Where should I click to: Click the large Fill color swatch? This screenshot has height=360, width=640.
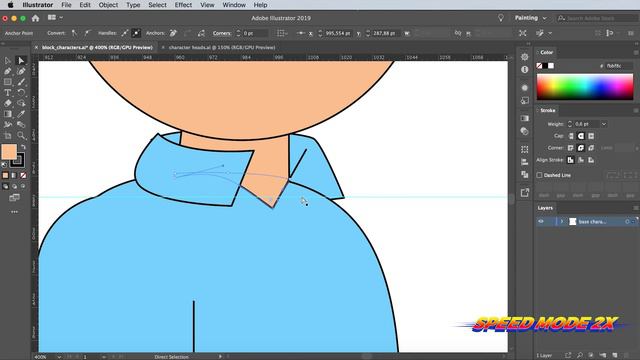[x=9, y=152]
